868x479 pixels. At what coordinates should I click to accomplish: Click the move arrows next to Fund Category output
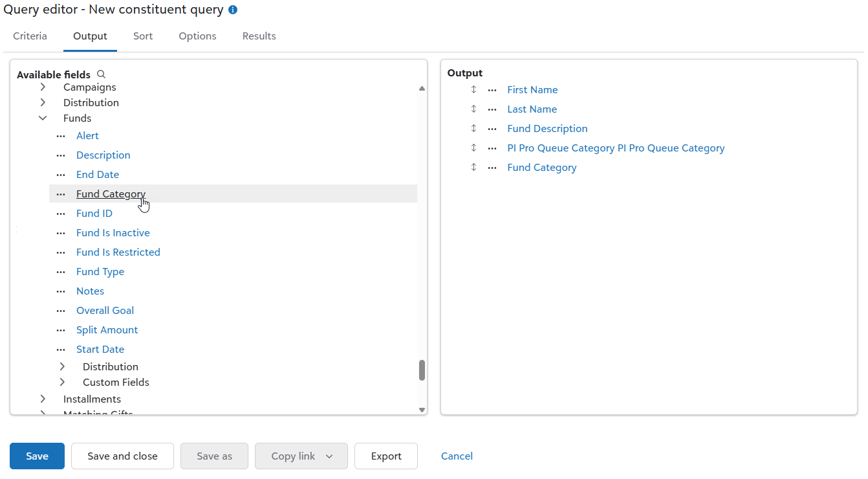[473, 167]
